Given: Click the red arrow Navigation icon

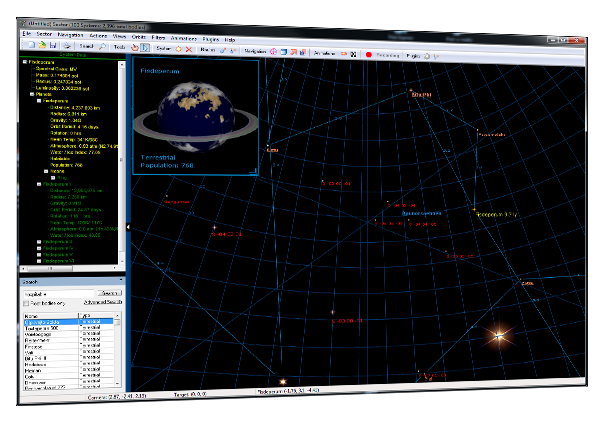Looking at the screenshot, I should pyautogui.click(x=293, y=52).
